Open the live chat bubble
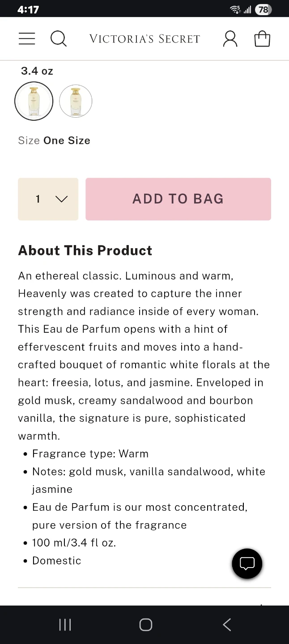 click(247, 563)
